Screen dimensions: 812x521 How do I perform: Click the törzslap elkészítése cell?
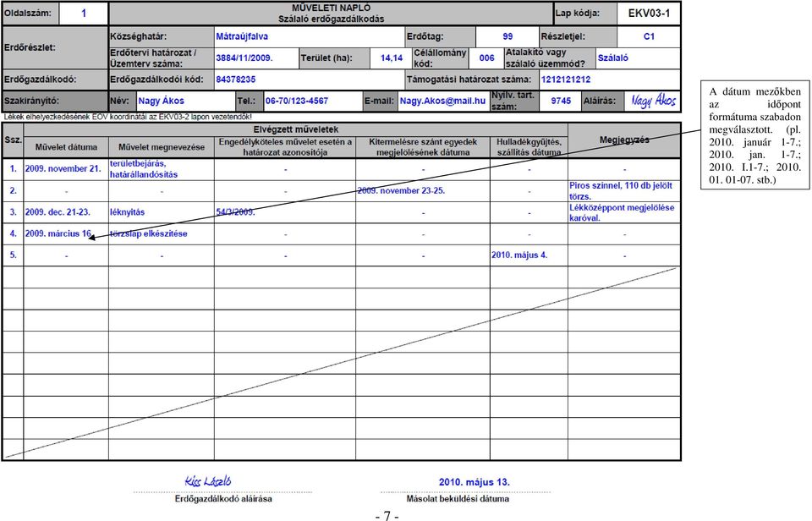pyautogui.click(x=161, y=233)
